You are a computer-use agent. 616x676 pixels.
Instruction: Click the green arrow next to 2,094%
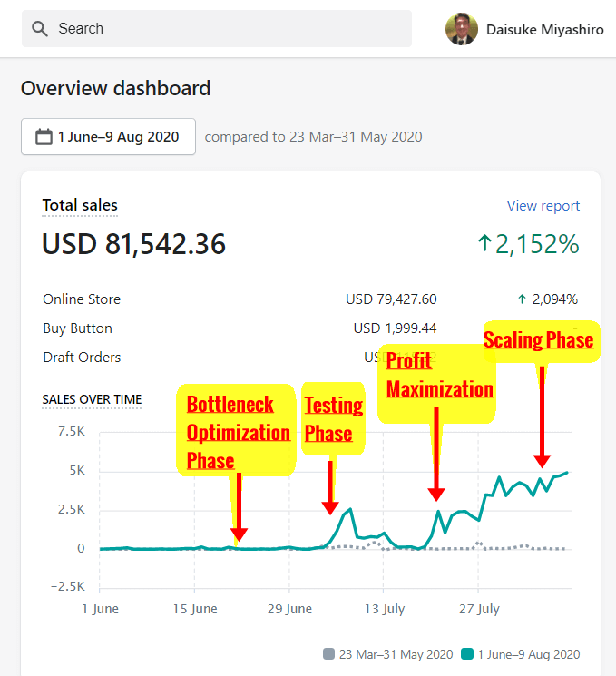click(x=522, y=299)
